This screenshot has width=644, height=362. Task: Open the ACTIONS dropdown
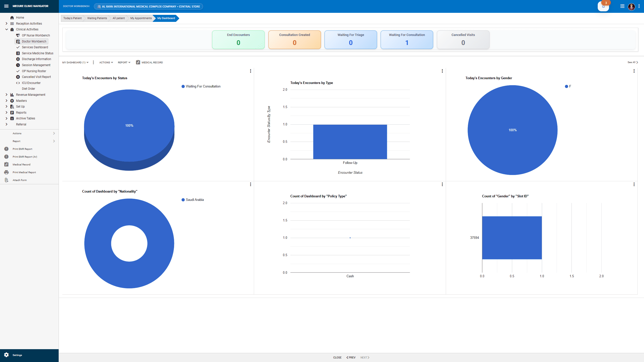106,62
